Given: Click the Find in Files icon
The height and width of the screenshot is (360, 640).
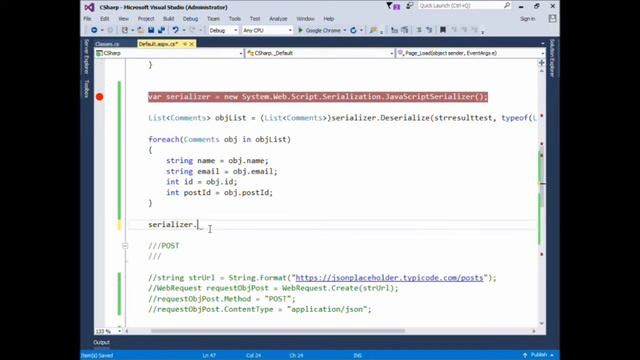Looking at the screenshot, I should click(373, 30).
